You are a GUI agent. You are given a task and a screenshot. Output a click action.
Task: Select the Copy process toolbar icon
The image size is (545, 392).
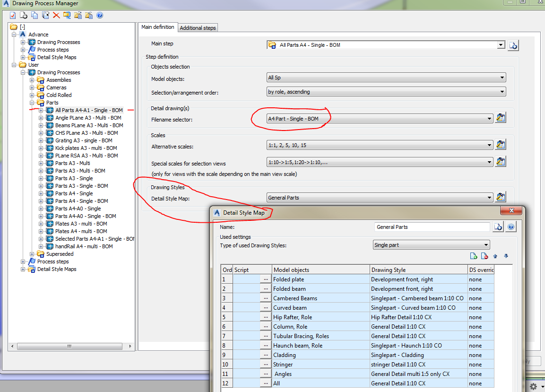[35, 15]
